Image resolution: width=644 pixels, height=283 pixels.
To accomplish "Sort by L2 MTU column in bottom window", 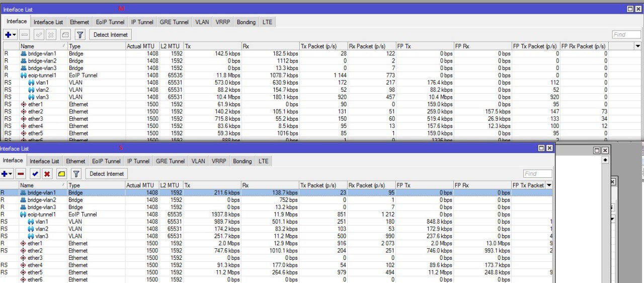I will click(171, 185).
